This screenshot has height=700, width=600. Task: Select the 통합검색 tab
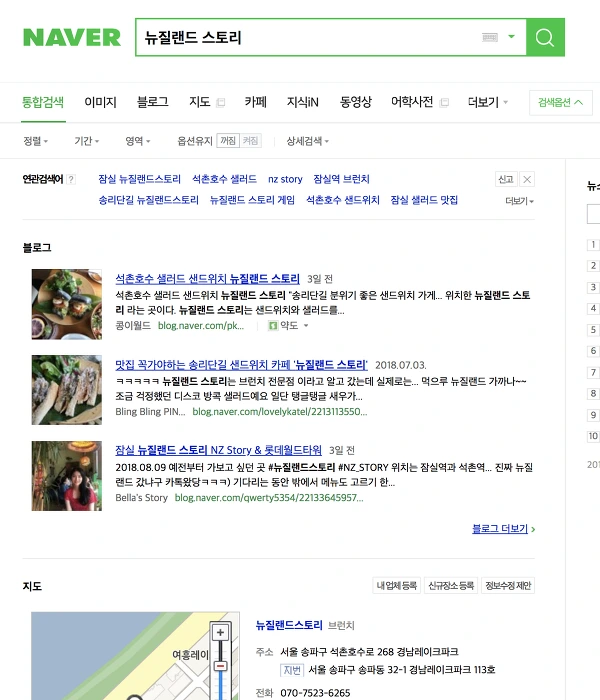pyautogui.click(x=43, y=102)
